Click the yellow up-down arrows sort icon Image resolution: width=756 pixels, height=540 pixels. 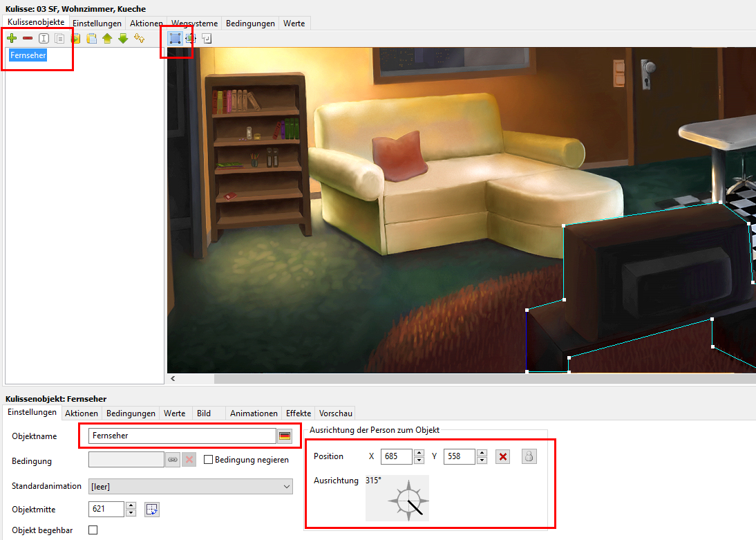point(140,38)
